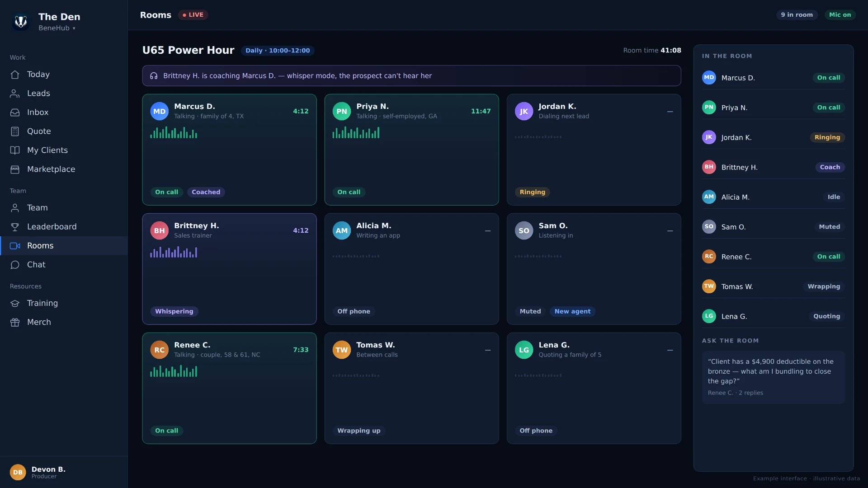Click Devon B. avatar in the sidebar footer
Viewport: 868px width, 488px height.
pos(18,472)
